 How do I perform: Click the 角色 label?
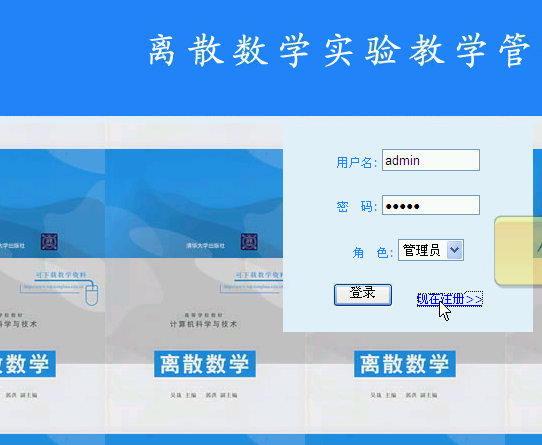pyautogui.click(x=372, y=252)
